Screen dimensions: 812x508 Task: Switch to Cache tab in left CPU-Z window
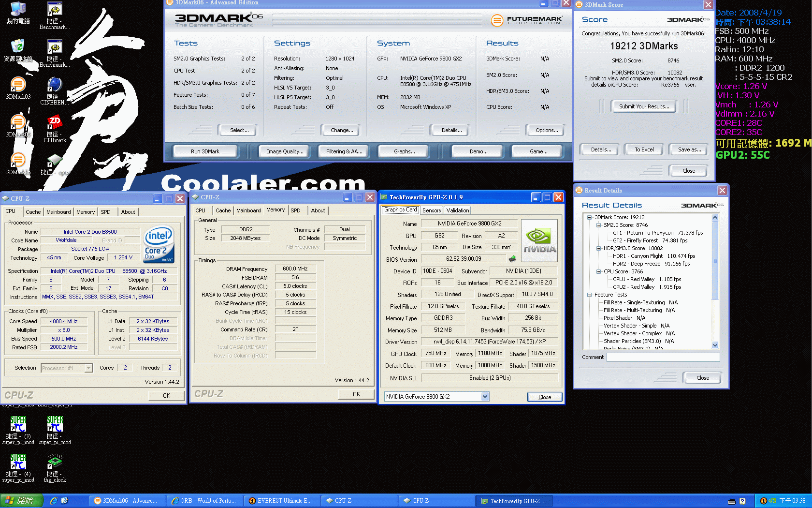tap(33, 212)
